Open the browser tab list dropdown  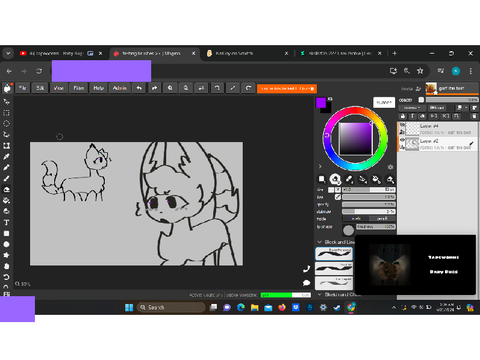pos(8,53)
